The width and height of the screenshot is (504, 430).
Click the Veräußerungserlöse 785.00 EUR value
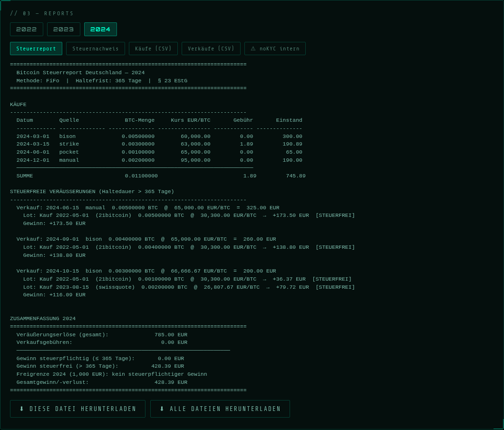pos(171,335)
